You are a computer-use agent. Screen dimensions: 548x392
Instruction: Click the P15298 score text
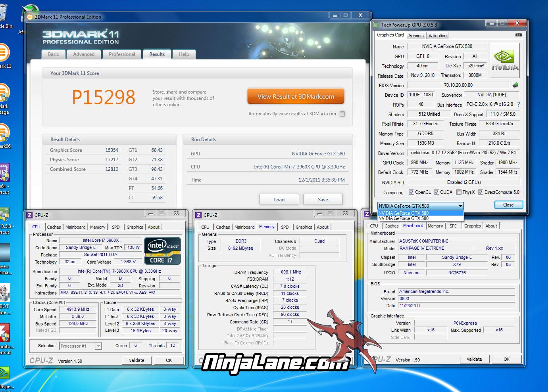point(104,97)
